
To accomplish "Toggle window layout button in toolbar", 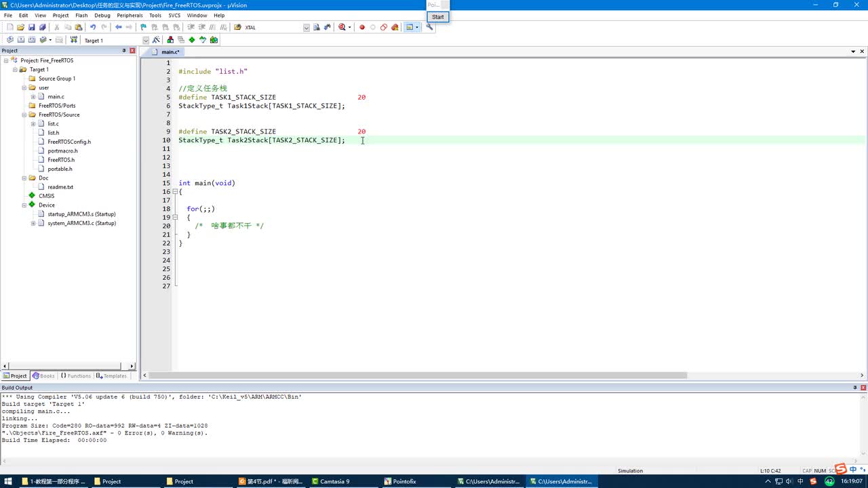I will pos(410,27).
